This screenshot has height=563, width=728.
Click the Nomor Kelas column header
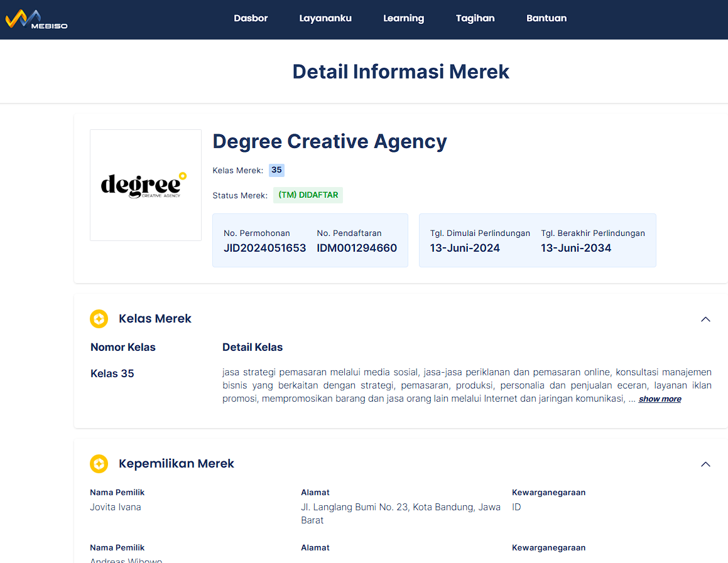(123, 347)
